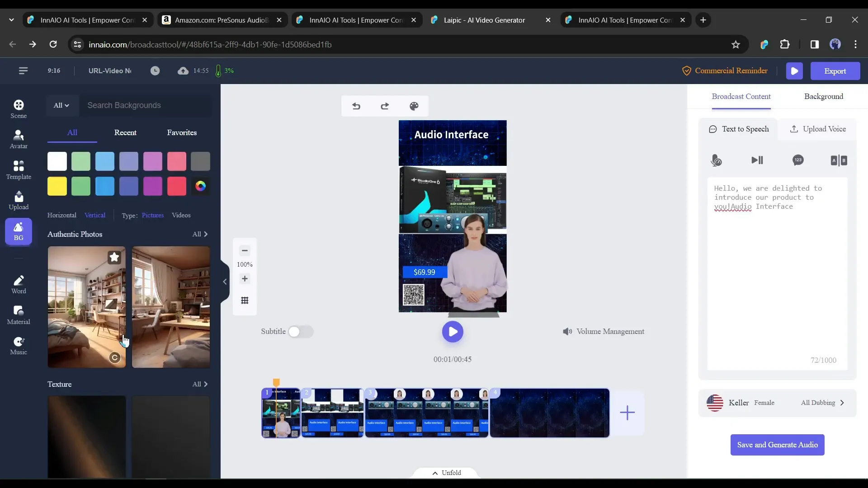Viewport: 868px width, 488px height.
Task: Switch to Broadcast Content tab
Action: [741, 96]
